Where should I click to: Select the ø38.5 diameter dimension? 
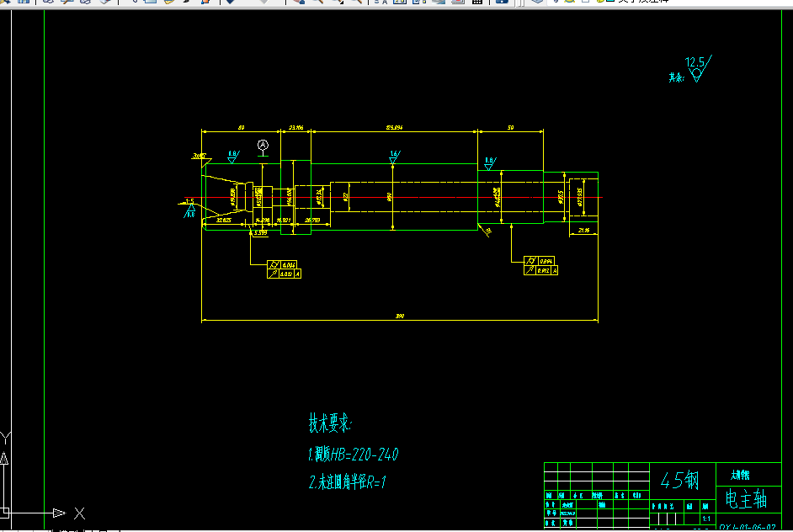click(561, 197)
